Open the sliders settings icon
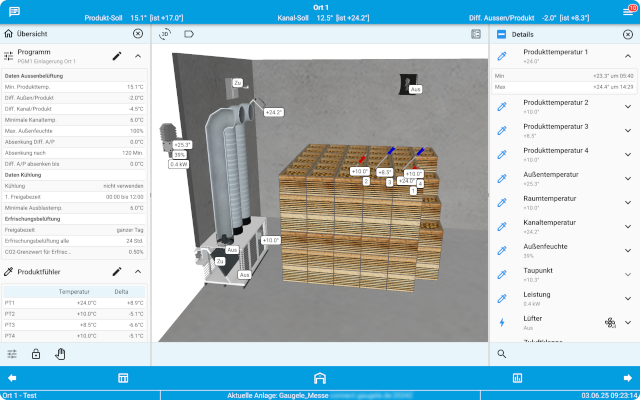 12,353
